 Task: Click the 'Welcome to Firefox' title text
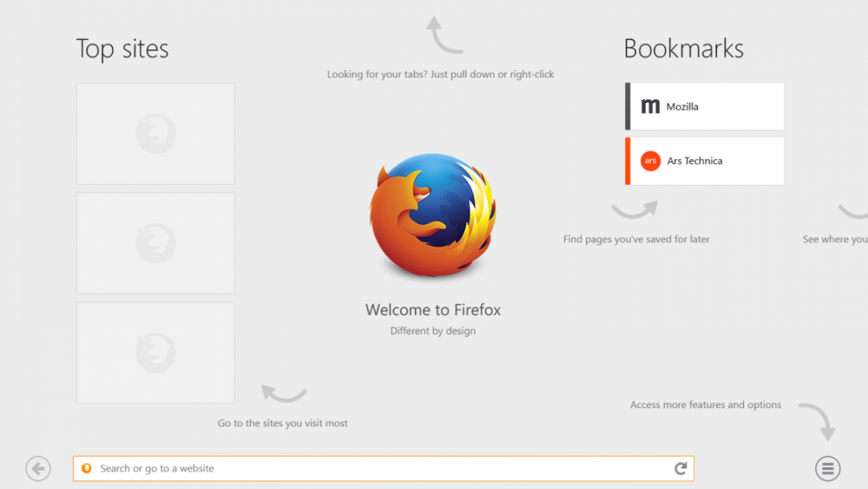pyautogui.click(x=432, y=310)
